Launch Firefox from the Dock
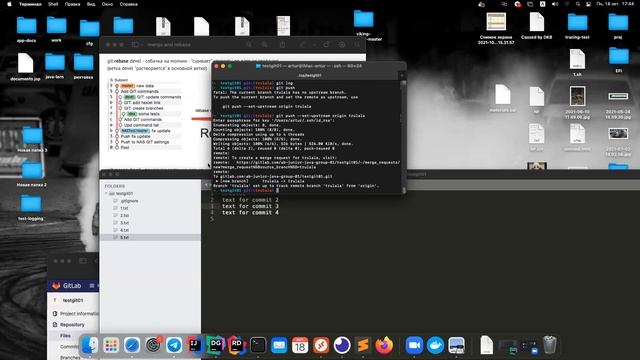This screenshot has height=360, width=640. click(x=384, y=345)
